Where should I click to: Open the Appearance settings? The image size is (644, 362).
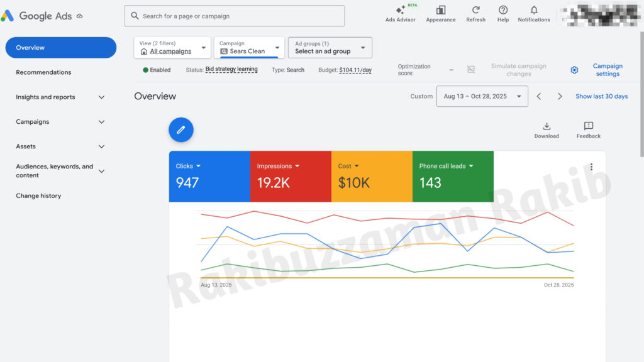click(x=440, y=14)
